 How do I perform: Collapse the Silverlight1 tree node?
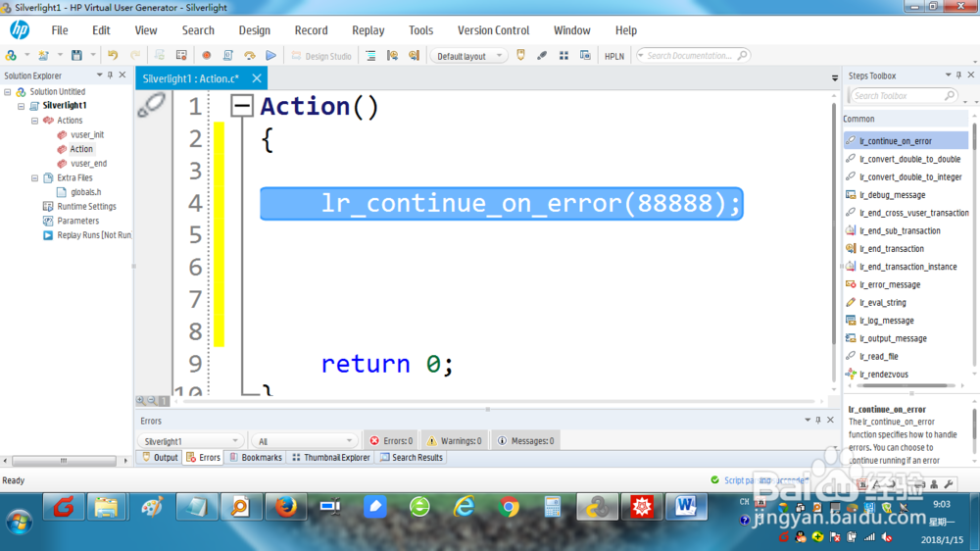click(22, 106)
